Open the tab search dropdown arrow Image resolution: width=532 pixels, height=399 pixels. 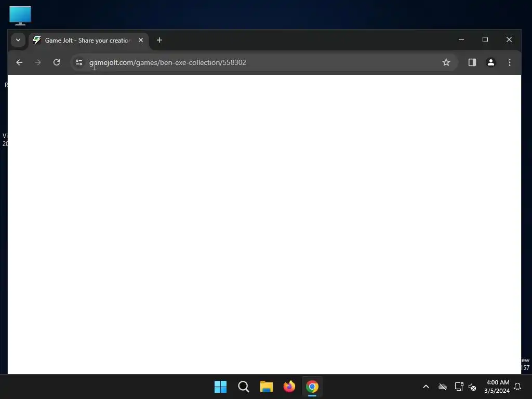click(x=18, y=40)
